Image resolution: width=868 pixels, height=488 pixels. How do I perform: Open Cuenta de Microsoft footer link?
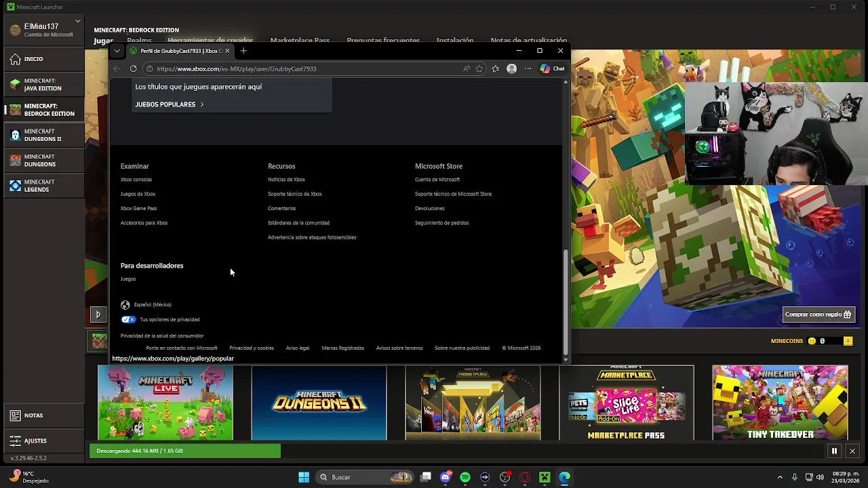pyautogui.click(x=437, y=180)
